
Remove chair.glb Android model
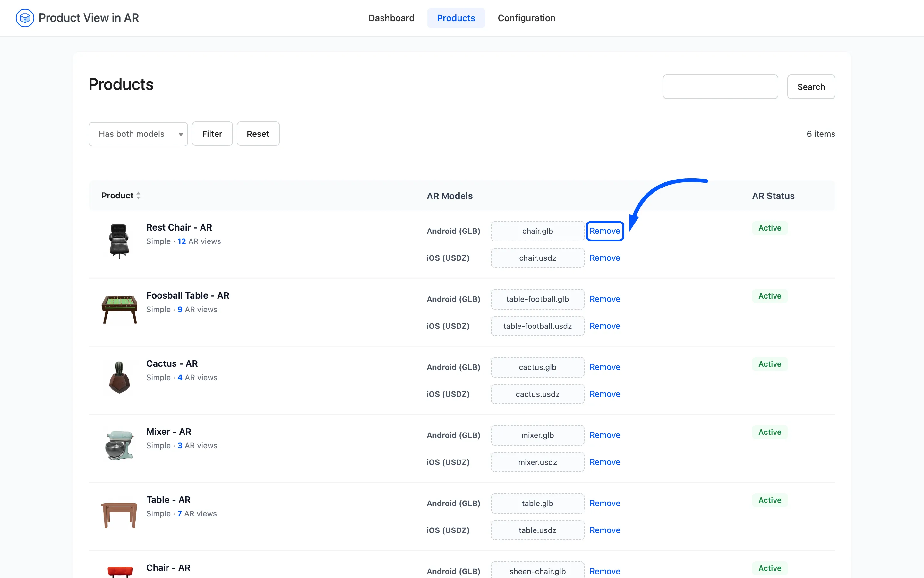605,231
